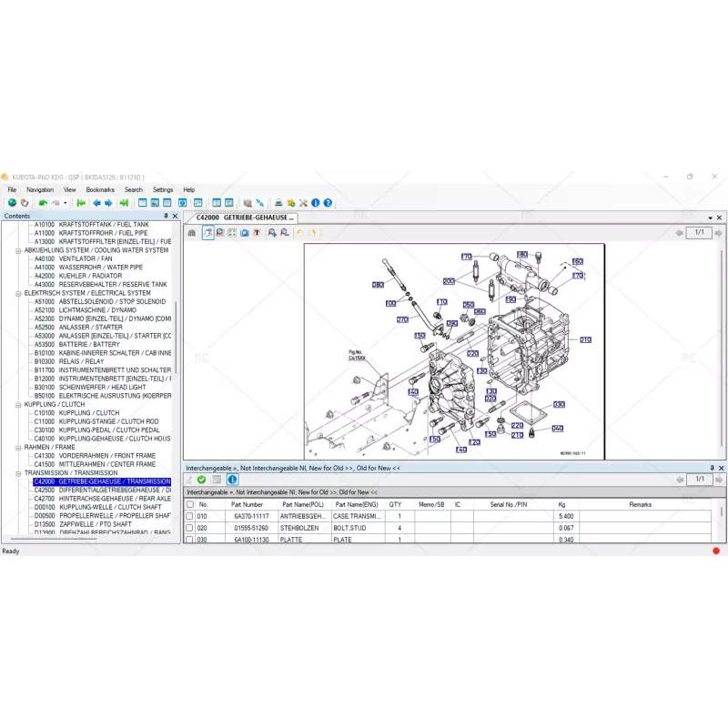
Task: Select C42500 DIFFERENTIALGETRIEBEGEHAEUSE tree entry
Action: (x=102, y=490)
